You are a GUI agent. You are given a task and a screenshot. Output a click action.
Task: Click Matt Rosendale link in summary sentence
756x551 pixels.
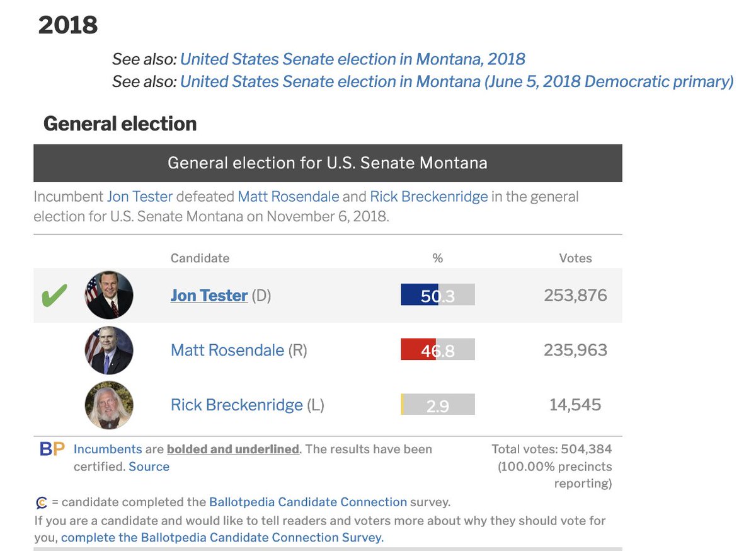(x=289, y=197)
